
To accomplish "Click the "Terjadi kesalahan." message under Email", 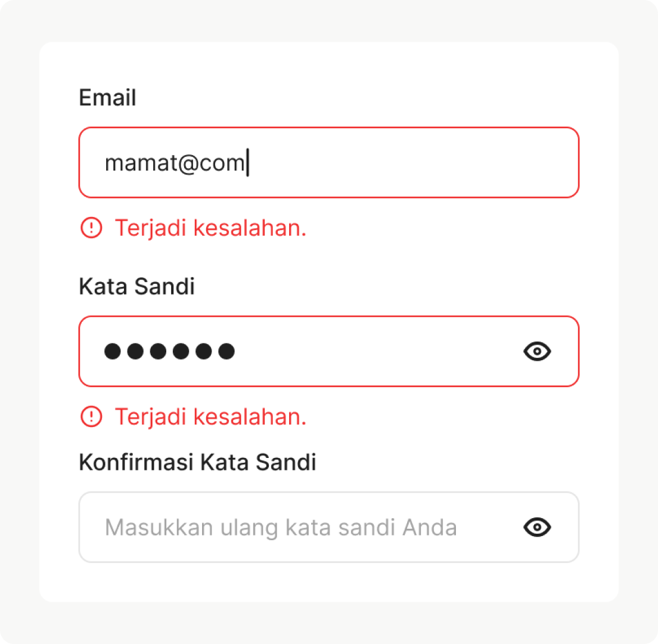I will pos(210,228).
